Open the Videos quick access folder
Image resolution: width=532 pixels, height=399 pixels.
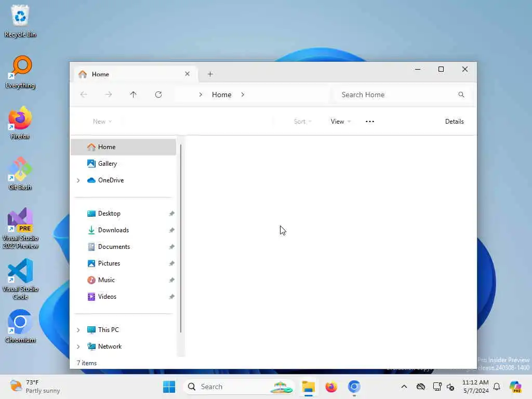pos(124,297)
